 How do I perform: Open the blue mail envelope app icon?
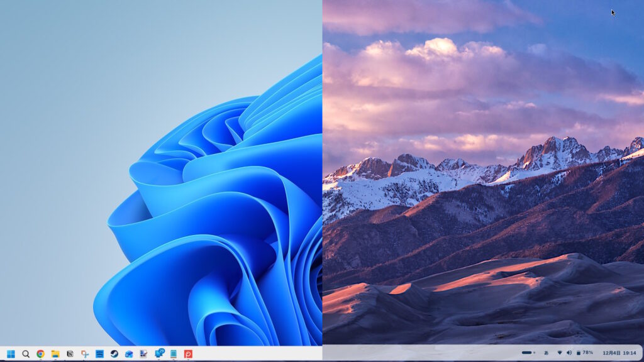[x=129, y=354]
